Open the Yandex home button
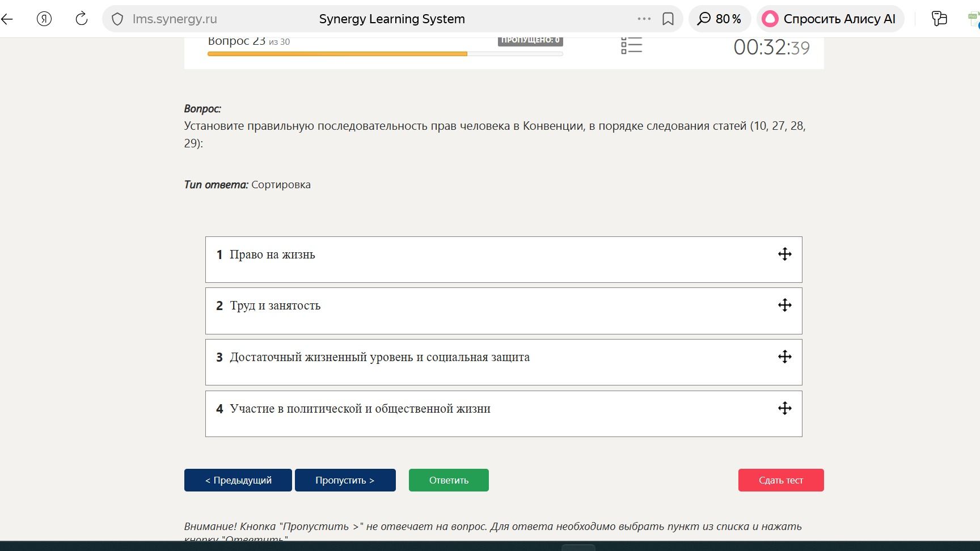 [44, 19]
